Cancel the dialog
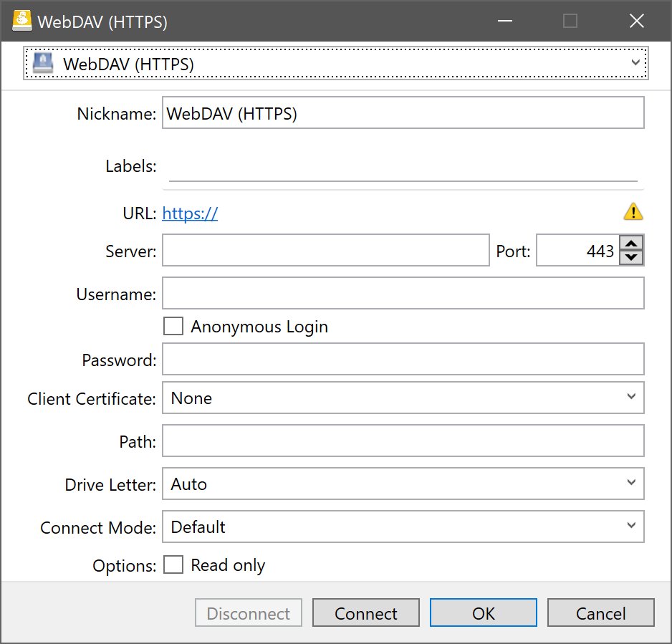This screenshot has height=644, width=672. 600,613
